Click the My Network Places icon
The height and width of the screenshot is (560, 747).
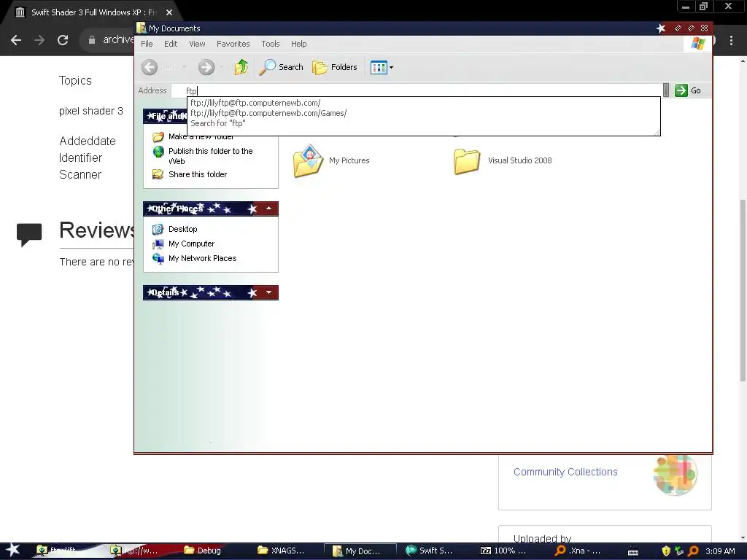(158, 259)
